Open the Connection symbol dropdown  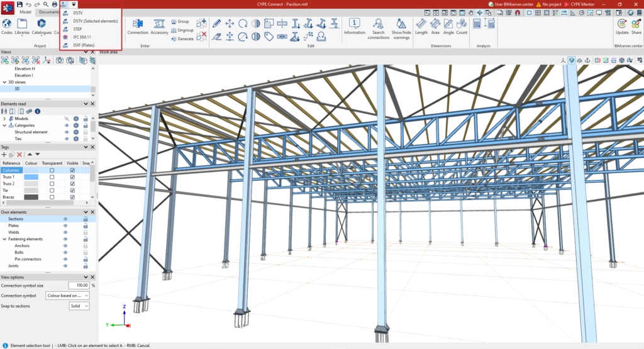[68, 296]
